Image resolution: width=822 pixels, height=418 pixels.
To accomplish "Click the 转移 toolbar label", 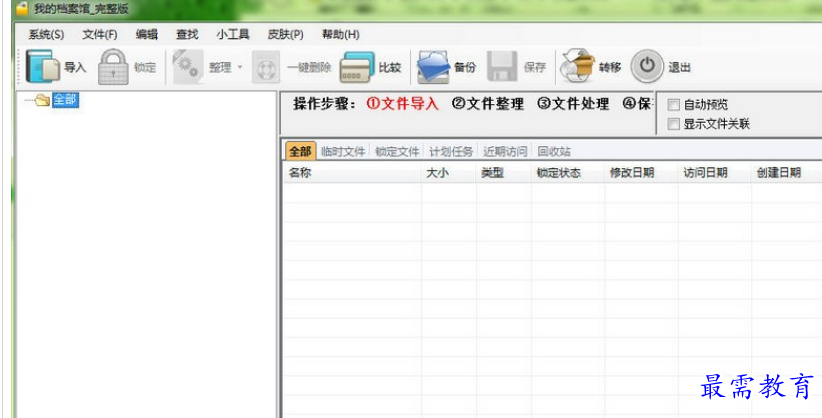I will 610,67.
